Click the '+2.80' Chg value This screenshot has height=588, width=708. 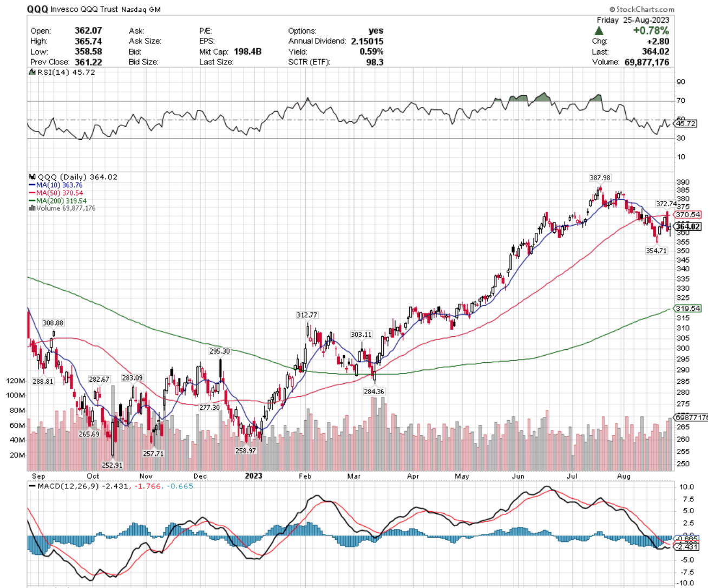(658, 41)
